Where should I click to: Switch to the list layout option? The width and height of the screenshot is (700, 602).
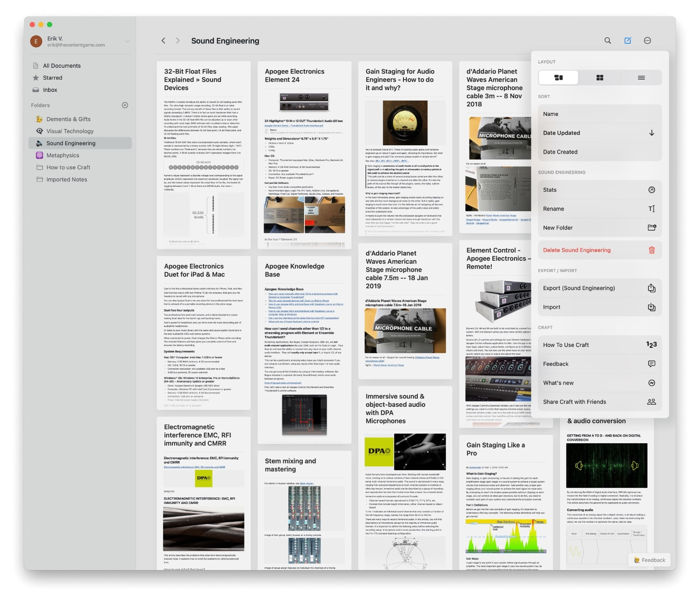pos(641,78)
